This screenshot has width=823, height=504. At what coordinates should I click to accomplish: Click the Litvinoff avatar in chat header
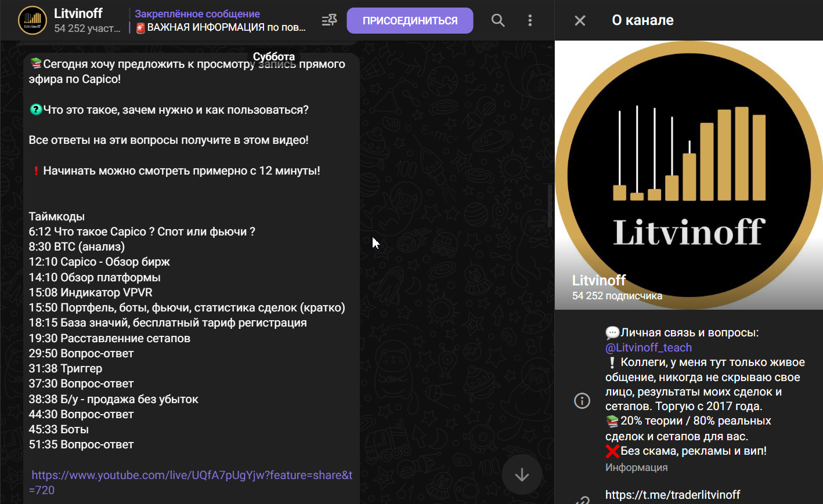pyautogui.click(x=33, y=20)
